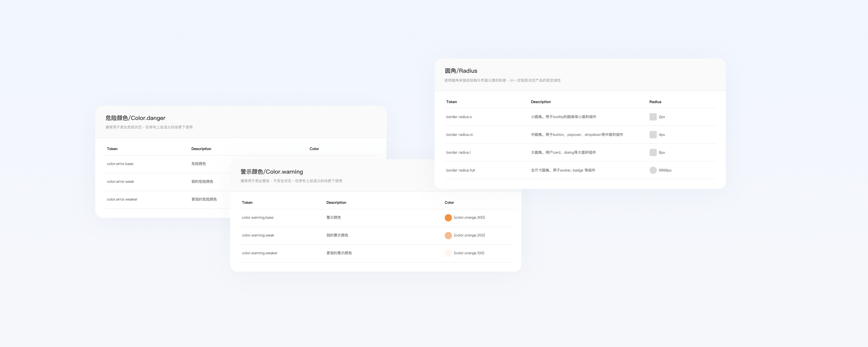Viewport: 868px width, 347px height.
Task: Click the lighter color.warning.weak swatch
Action: click(x=448, y=235)
